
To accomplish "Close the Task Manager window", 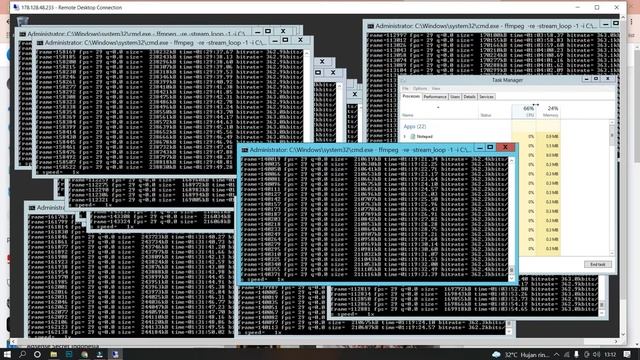I will point(608,79).
